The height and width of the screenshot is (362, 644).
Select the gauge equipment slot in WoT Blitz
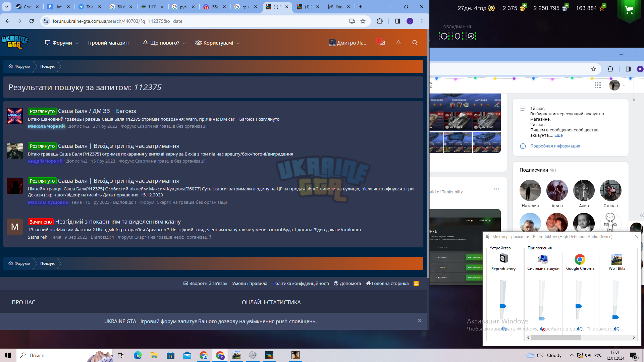(471, 36)
